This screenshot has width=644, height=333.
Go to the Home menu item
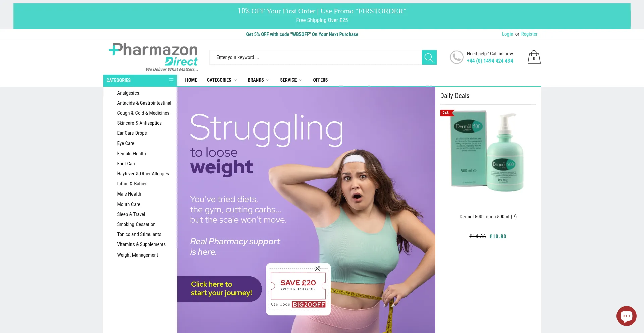click(x=191, y=80)
